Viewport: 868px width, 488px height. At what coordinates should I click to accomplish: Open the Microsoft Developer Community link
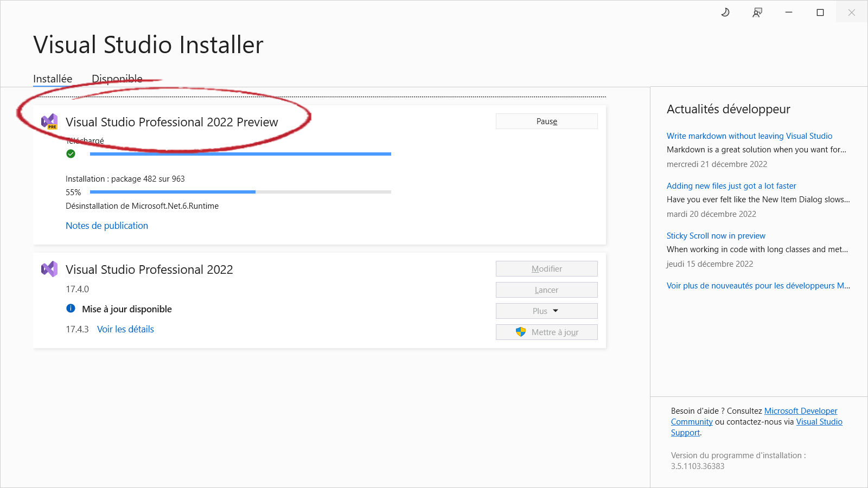(800, 410)
